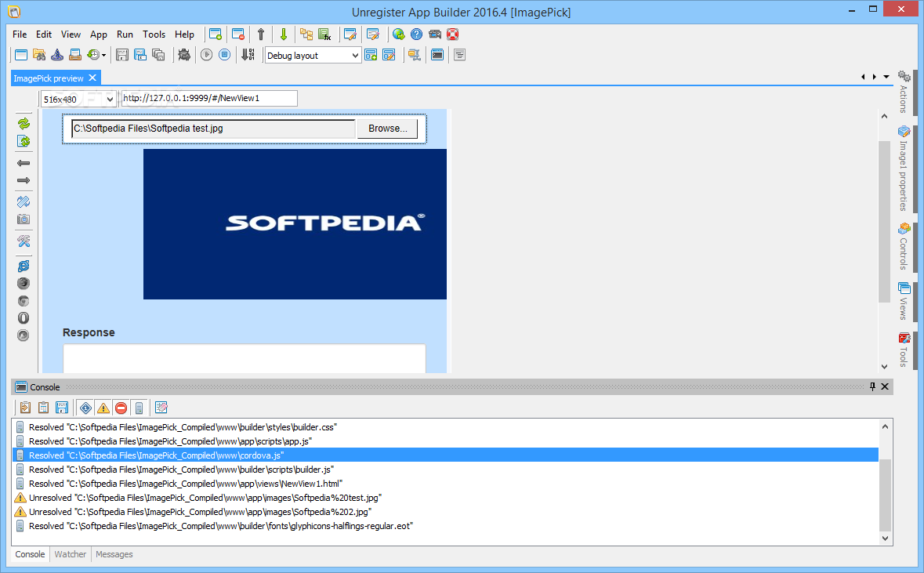924x573 pixels.
Task: Click the preview forward arrow
Action: (24, 180)
